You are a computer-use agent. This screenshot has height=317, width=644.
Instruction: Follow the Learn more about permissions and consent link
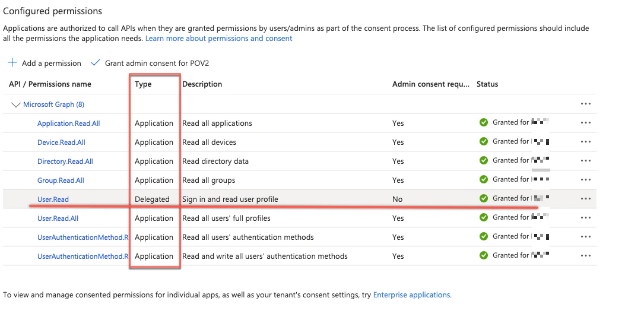(x=218, y=39)
